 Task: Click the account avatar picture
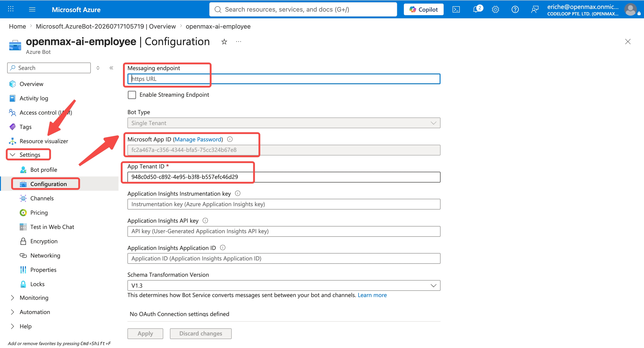pos(630,9)
